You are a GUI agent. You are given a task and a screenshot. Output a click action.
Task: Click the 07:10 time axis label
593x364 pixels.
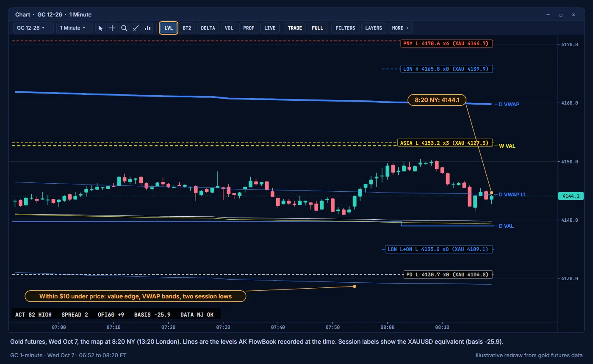pyautogui.click(x=114, y=327)
